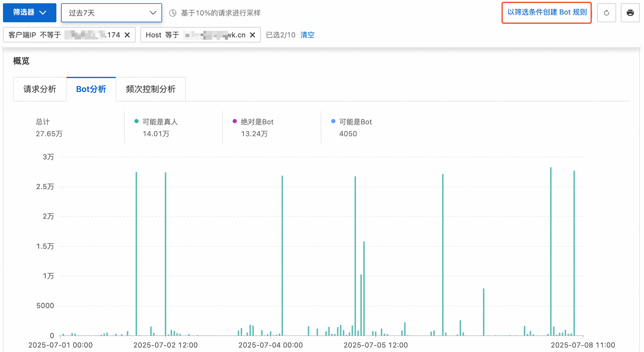Click 清空 to clear selected filters
The width and height of the screenshot is (644, 352).
[x=307, y=35]
